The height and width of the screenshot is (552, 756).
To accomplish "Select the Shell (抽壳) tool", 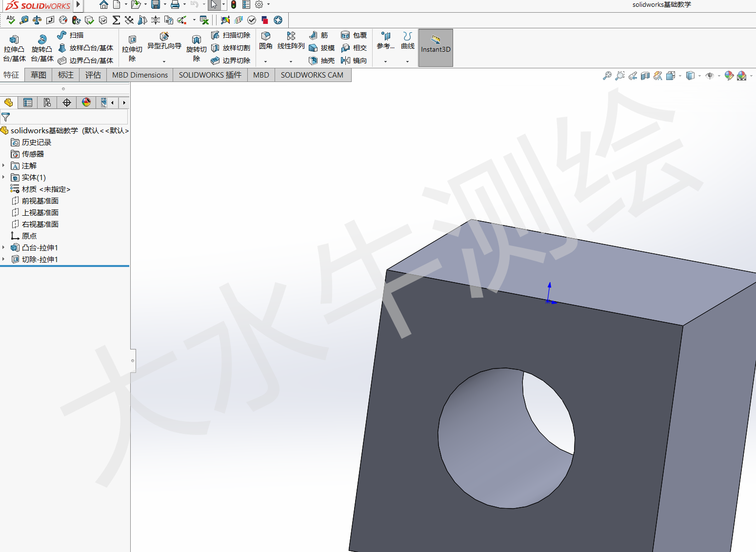I will pyautogui.click(x=322, y=60).
